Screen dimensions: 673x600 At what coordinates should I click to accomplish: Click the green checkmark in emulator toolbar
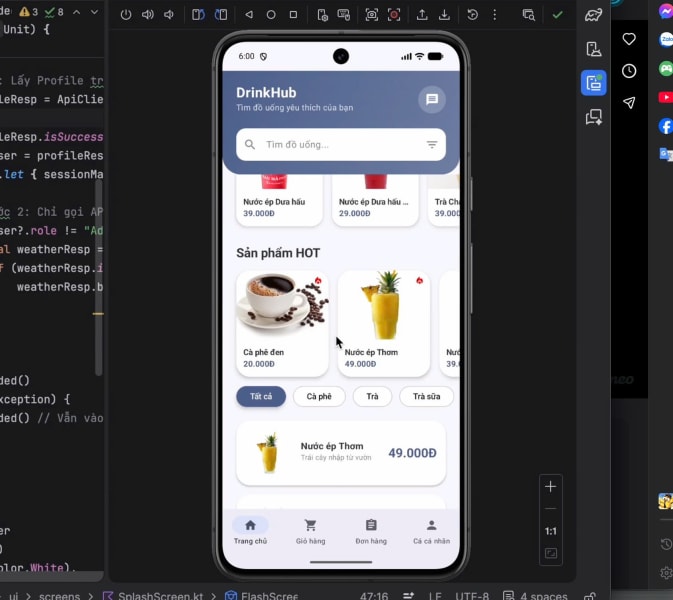557,15
